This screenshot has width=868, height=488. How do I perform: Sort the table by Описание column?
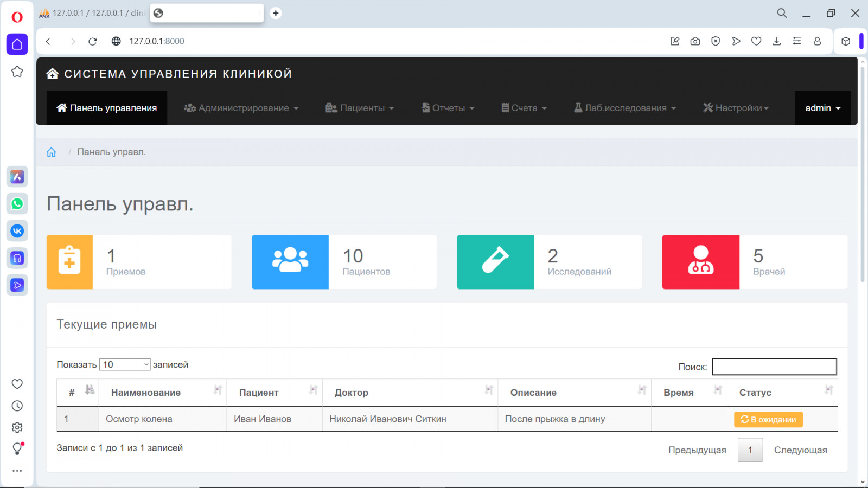575,393
